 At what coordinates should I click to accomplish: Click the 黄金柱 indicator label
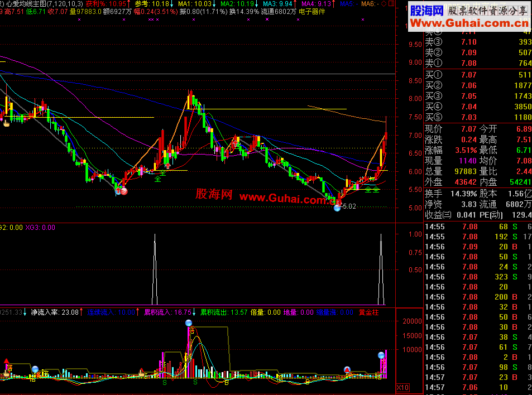pyautogui.click(x=368, y=312)
